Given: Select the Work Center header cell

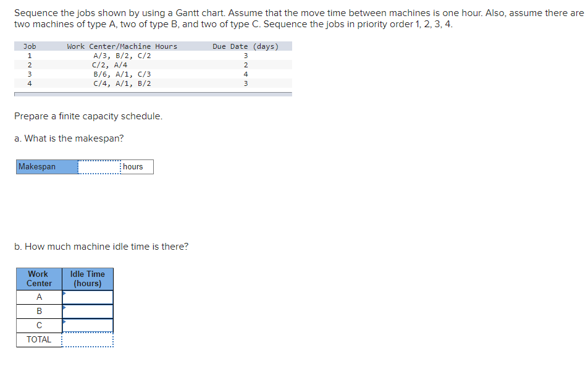Looking at the screenshot, I should click(38, 278).
